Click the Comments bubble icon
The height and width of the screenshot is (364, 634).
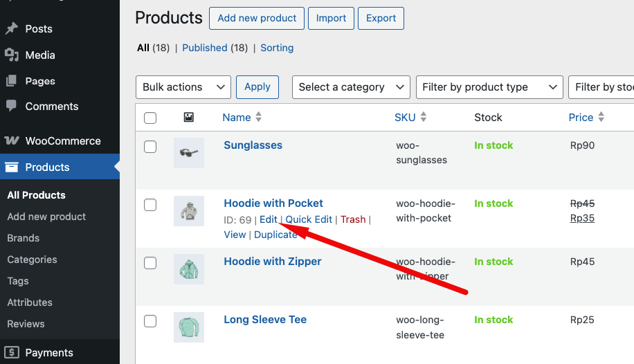pos(11,107)
